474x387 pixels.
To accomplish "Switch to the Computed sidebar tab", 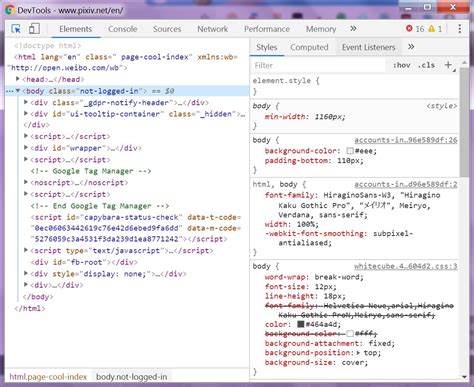I will [309, 47].
